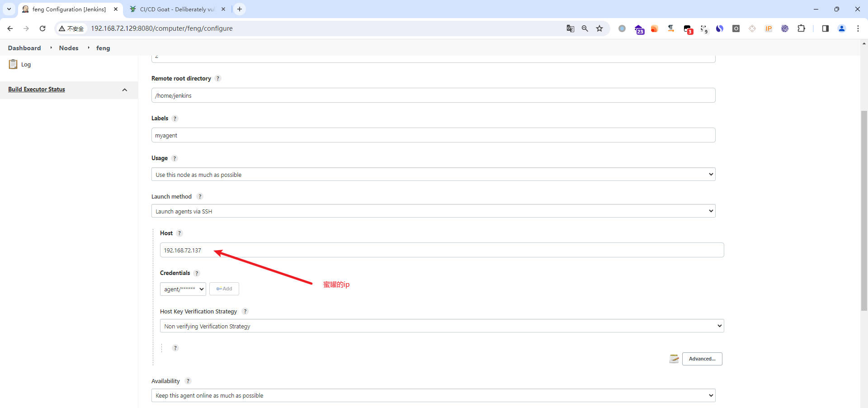The image size is (868, 408).
Task: Click help icon next to Host
Action: (x=179, y=233)
